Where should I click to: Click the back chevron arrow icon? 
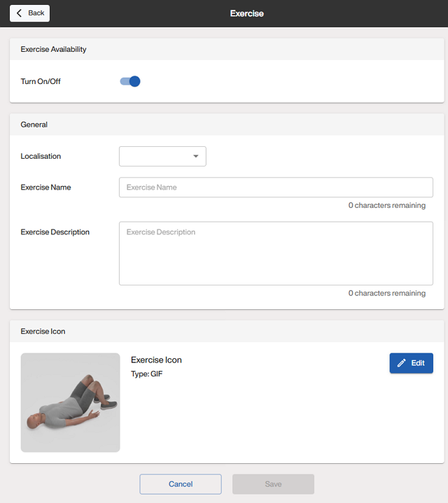pyautogui.click(x=19, y=13)
